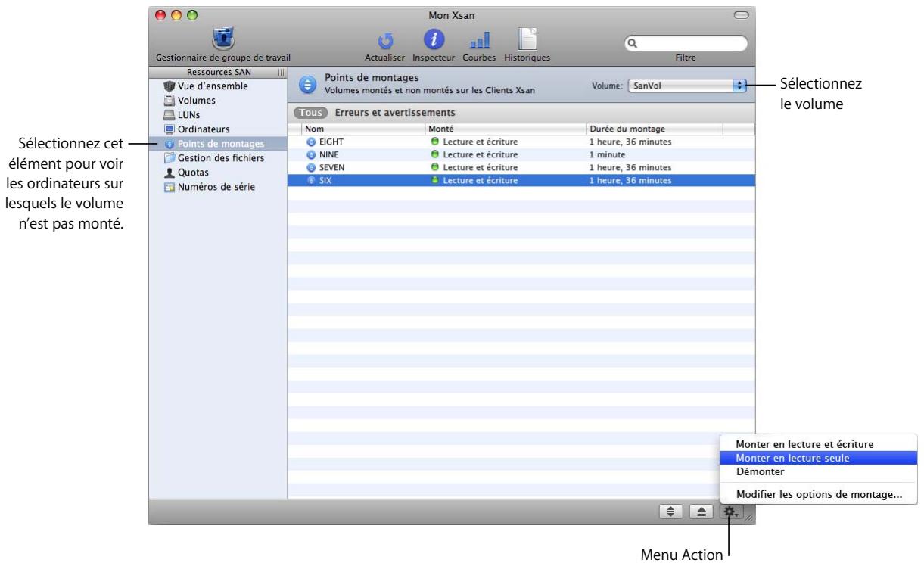Screen dimensions: 924x566
Task: Click the Filtre search field
Action: tap(686, 43)
